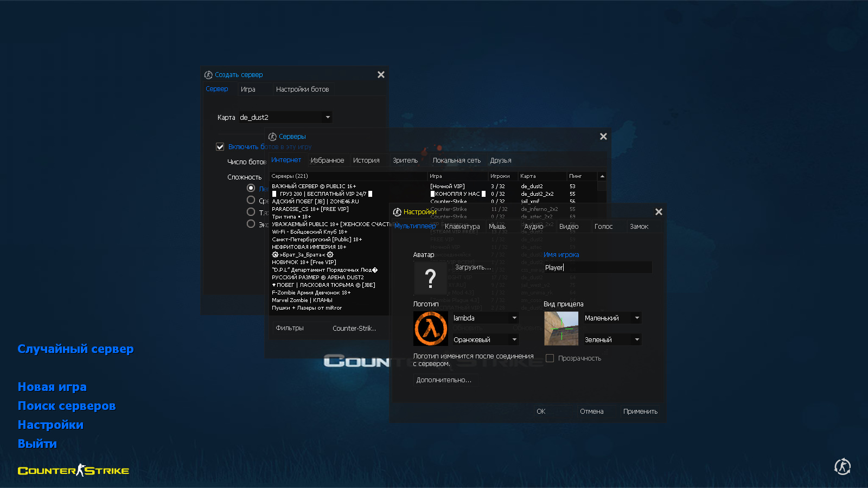868x488 pixels.
Task: Uncheck the Включить ботов в эту игру checkbox
Action: point(220,147)
